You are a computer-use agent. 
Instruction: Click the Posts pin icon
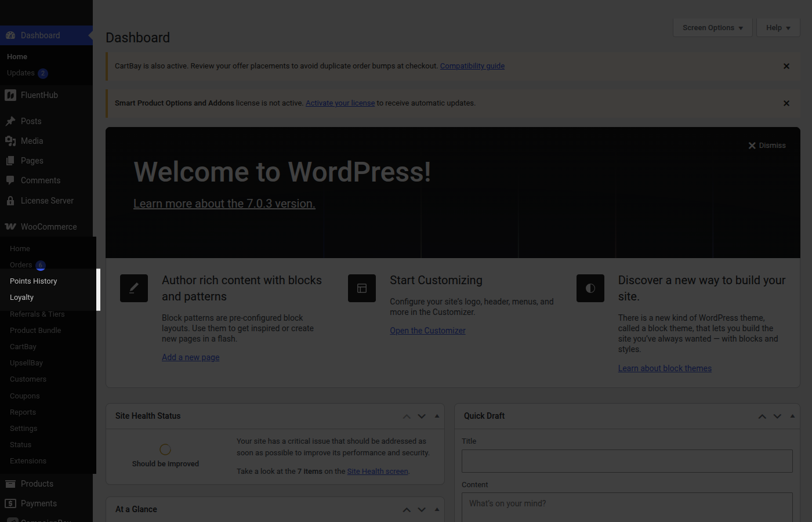pos(10,121)
